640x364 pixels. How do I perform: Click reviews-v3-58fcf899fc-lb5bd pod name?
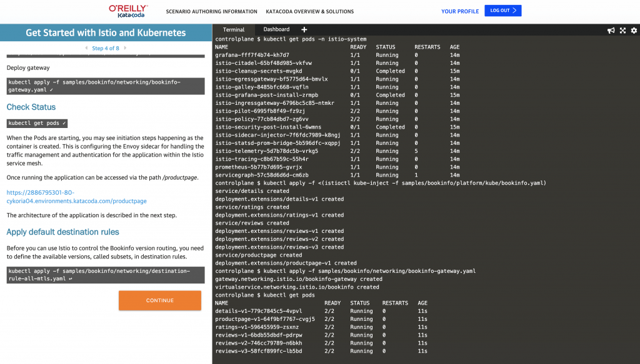(259, 351)
